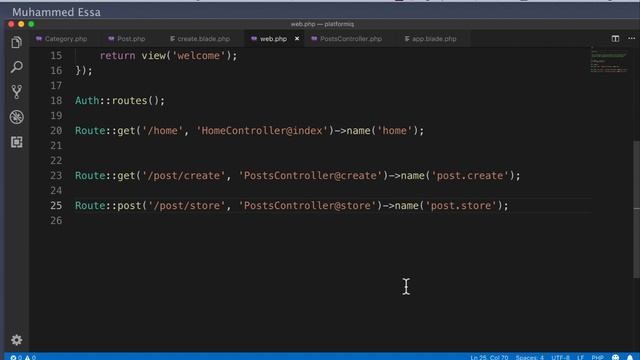
Task: Click 'PostsController@store' string
Action: tap(307, 205)
